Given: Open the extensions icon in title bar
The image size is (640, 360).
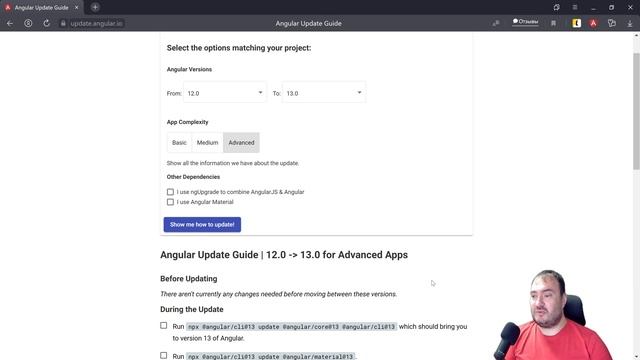Looking at the screenshot, I should click(557, 7).
